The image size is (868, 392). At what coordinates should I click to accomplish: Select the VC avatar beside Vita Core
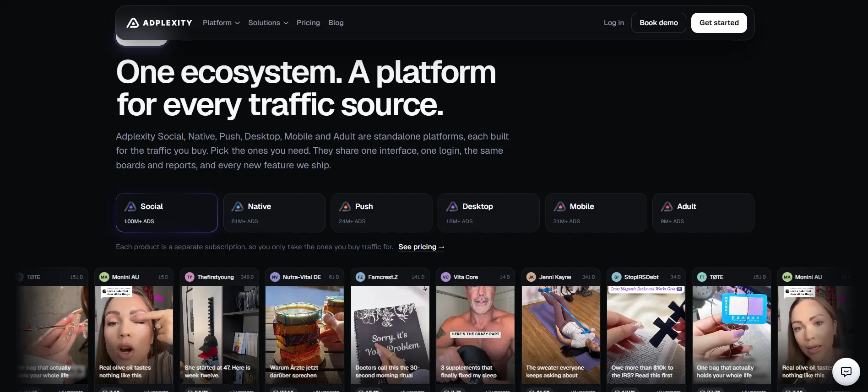point(445,277)
